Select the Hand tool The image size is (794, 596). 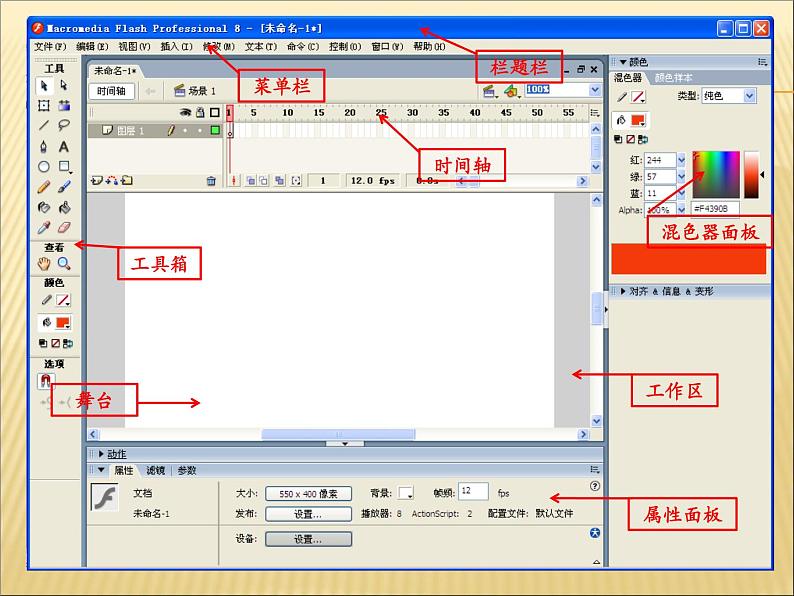(x=44, y=263)
